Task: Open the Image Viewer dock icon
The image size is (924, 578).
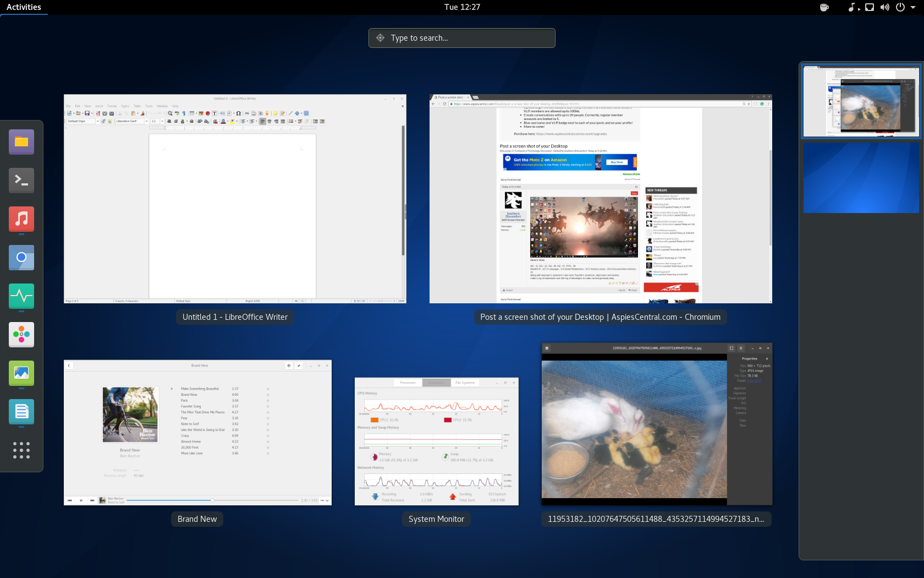Action: tap(21, 373)
